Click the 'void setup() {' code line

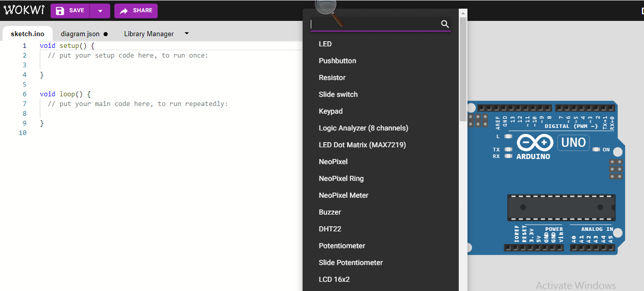coord(67,46)
